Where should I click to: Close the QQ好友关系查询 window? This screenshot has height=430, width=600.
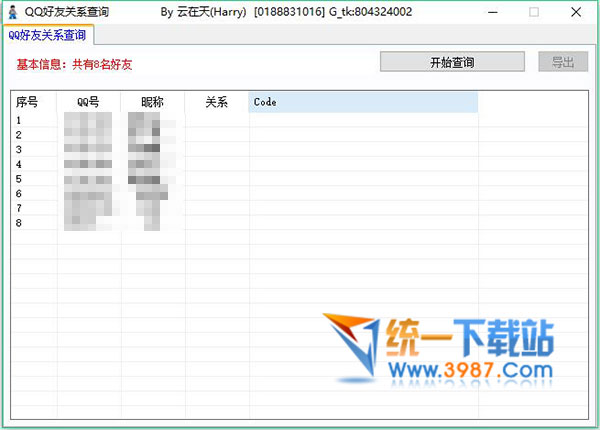[x=576, y=12]
